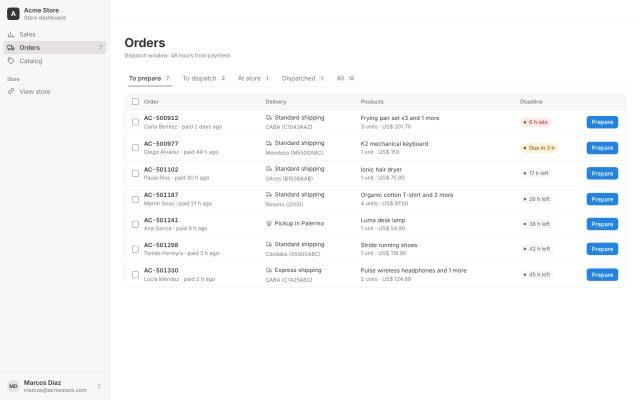Viewport: 640px width, 400px height.
Task: Switch to the At store tab
Action: pyautogui.click(x=253, y=78)
